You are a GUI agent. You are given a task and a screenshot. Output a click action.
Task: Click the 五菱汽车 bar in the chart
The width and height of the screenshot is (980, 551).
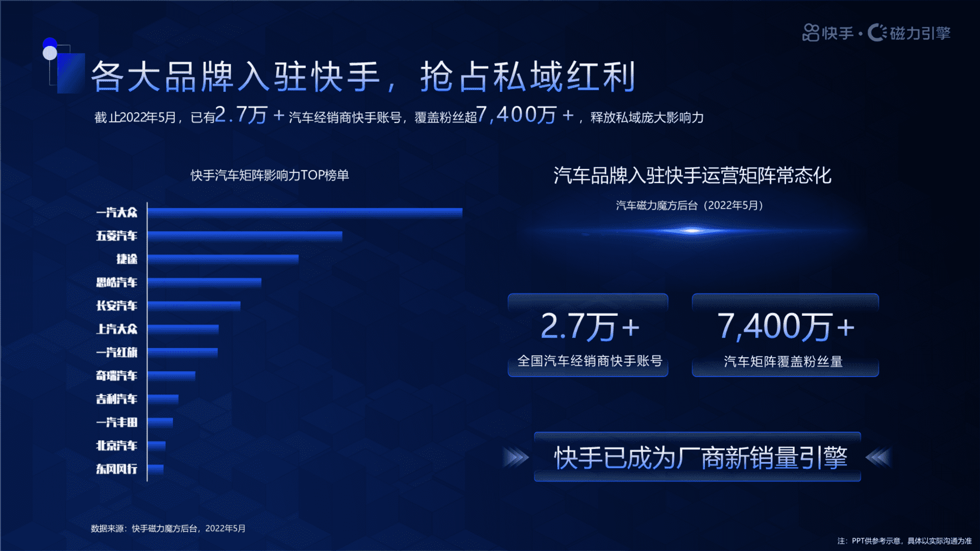click(x=245, y=236)
